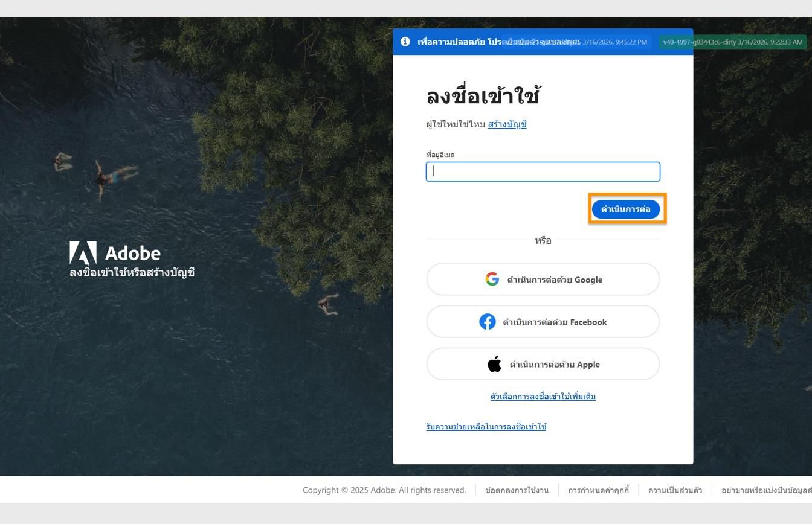Click the info icon in the blue security banner

pos(405,41)
